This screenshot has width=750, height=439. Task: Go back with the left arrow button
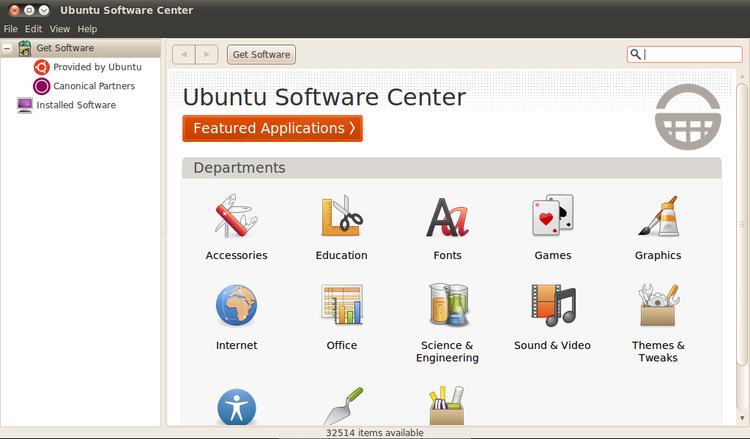(184, 55)
